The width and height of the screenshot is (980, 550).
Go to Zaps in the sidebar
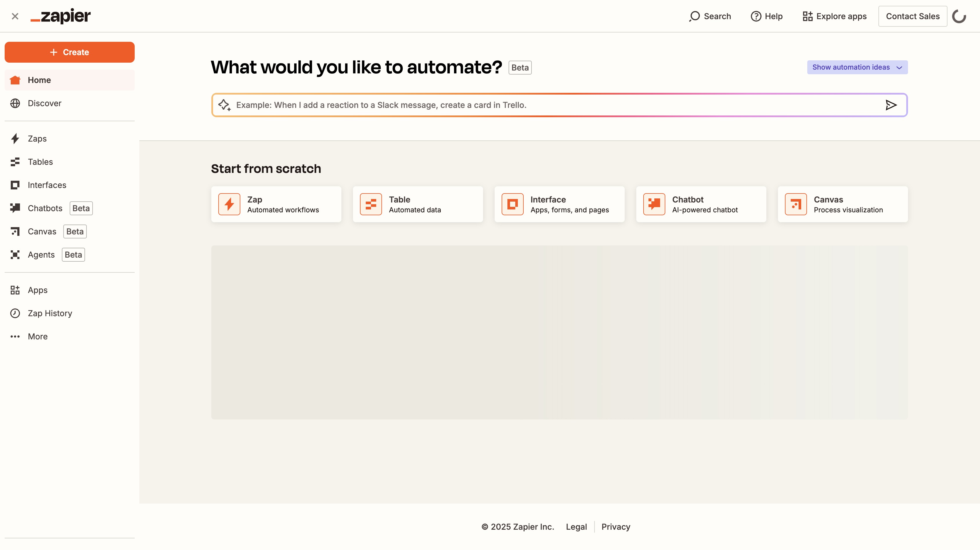(70, 138)
